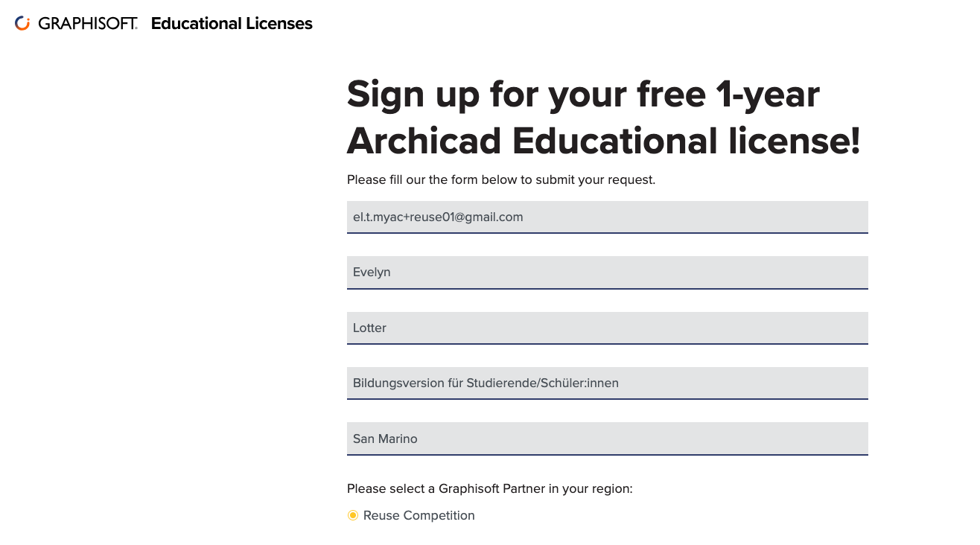Screen dimensions: 980x545
Task: Click the word 'free' in the heading
Action: coord(669,95)
